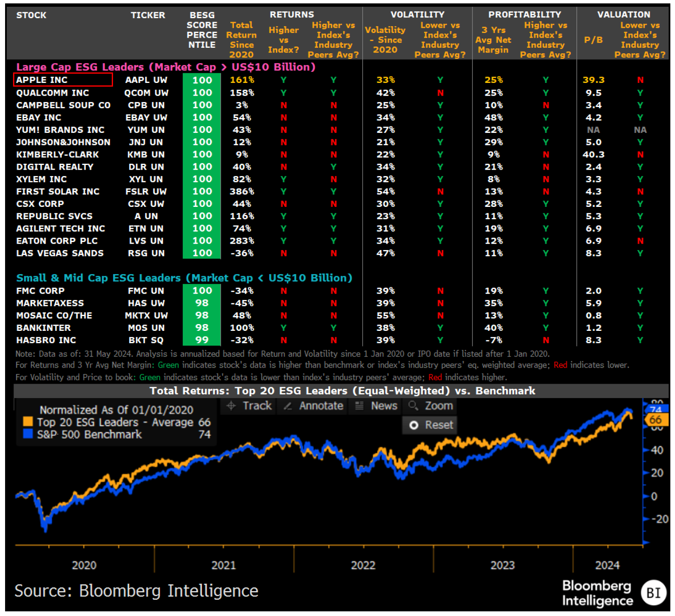Click the Large Cap ESG Leaders heading
The width and height of the screenshot is (675, 616).
click(165, 67)
